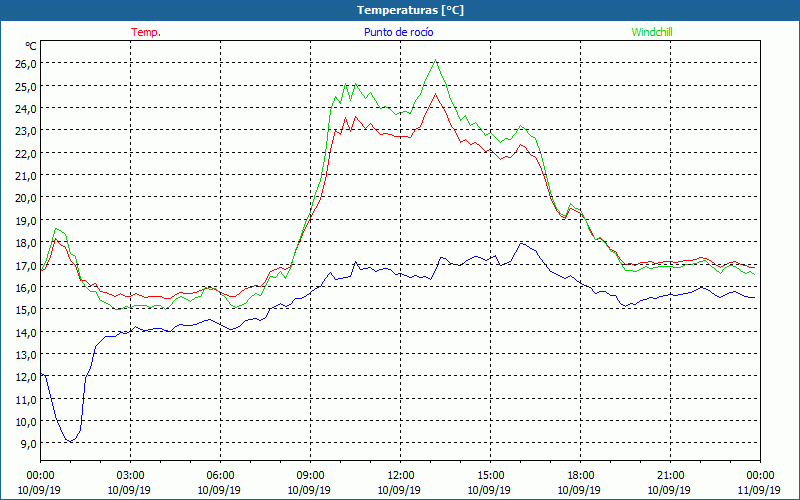800x500 pixels.
Task: Click the 13,0 y-axis value
Action: (x=27, y=354)
